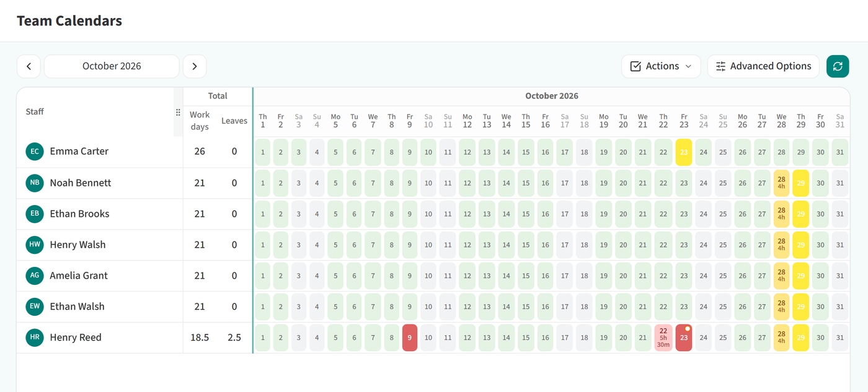Click the green refresh icon button
Image resolution: width=868 pixels, height=392 pixels.
tap(838, 66)
